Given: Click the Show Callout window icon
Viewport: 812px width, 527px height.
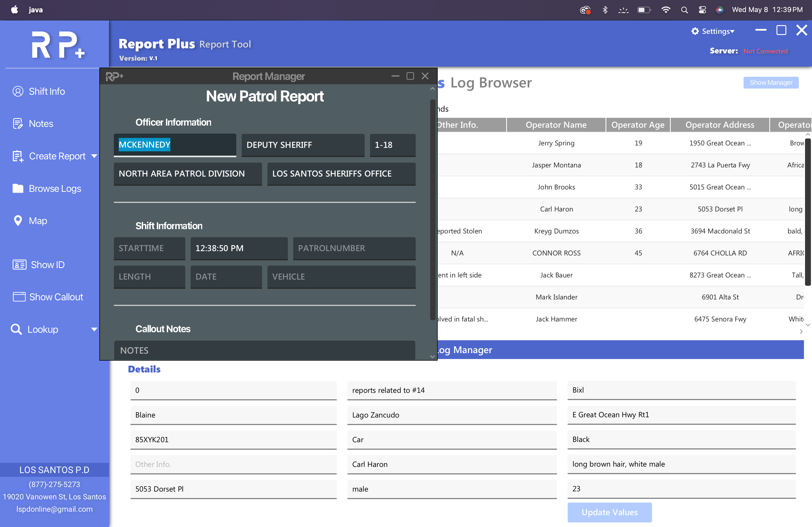Looking at the screenshot, I should [x=19, y=297].
